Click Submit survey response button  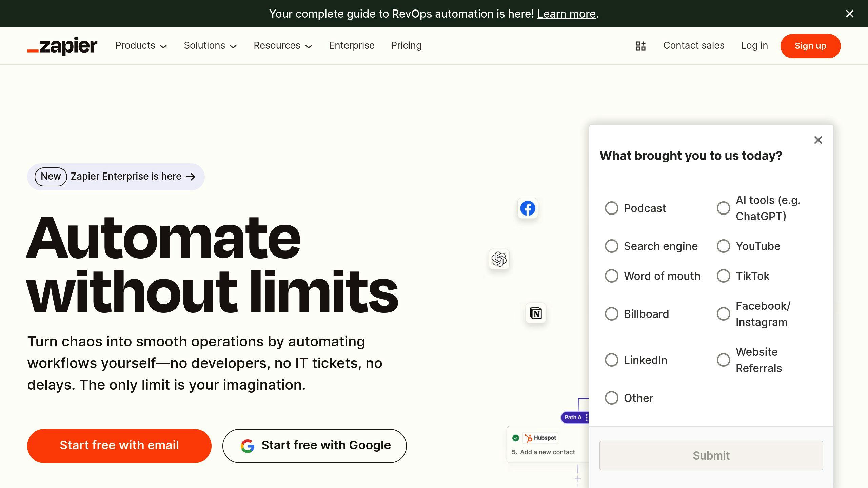(x=711, y=455)
